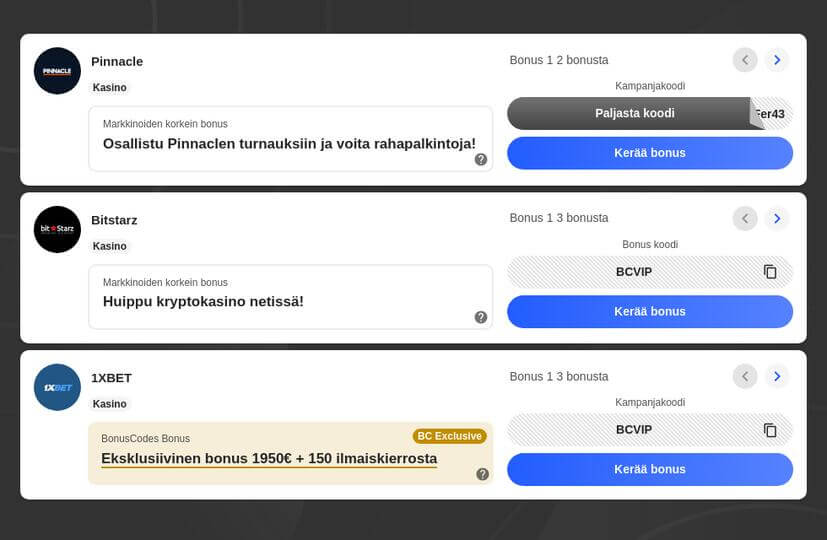Open the Eksklusiivinen bonus 1950€ link
The width and height of the screenshot is (827, 540).
(x=269, y=459)
